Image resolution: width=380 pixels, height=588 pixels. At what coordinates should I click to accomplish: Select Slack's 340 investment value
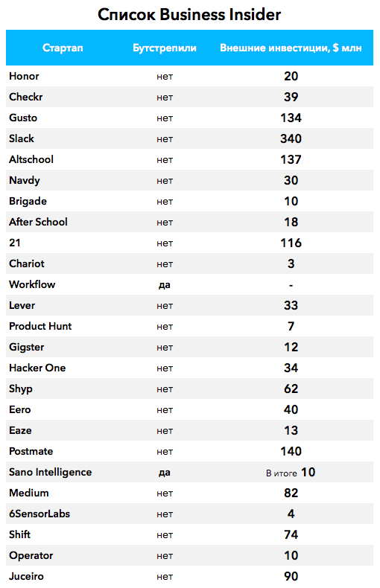point(291,138)
